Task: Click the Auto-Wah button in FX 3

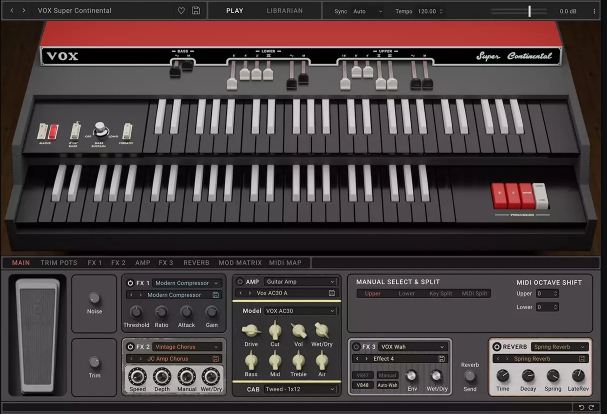Action: click(x=387, y=385)
